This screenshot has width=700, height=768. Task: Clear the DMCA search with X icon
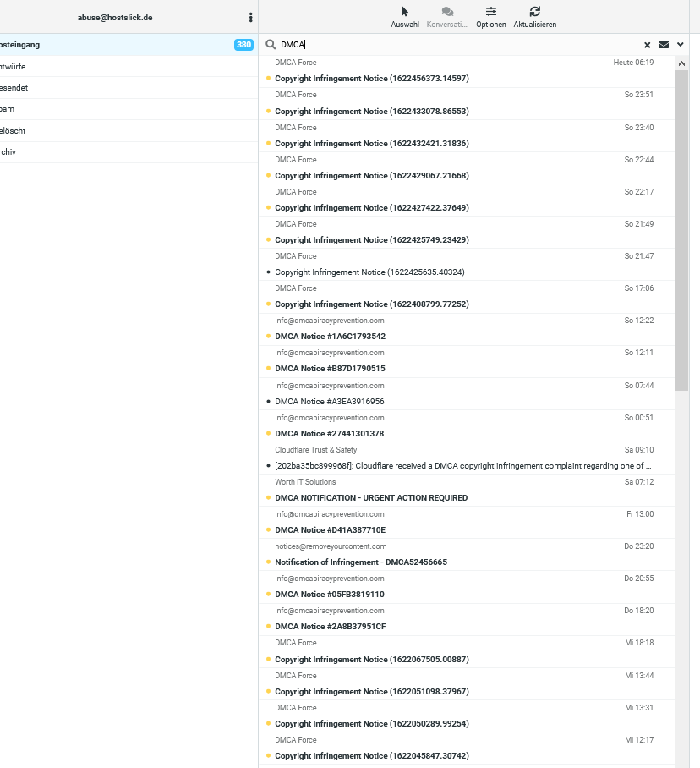coord(647,45)
